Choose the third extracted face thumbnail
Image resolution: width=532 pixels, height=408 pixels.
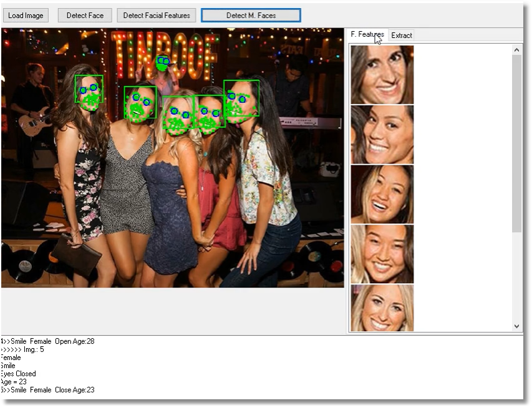click(x=382, y=194)
